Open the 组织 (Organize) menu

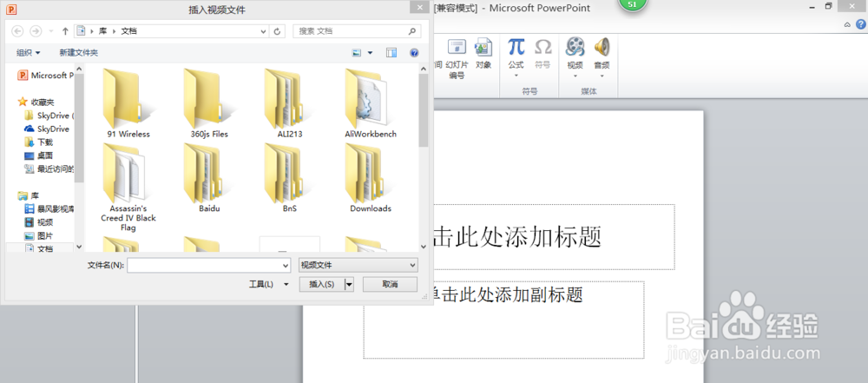pyautogui.click(x=29, y=53)
